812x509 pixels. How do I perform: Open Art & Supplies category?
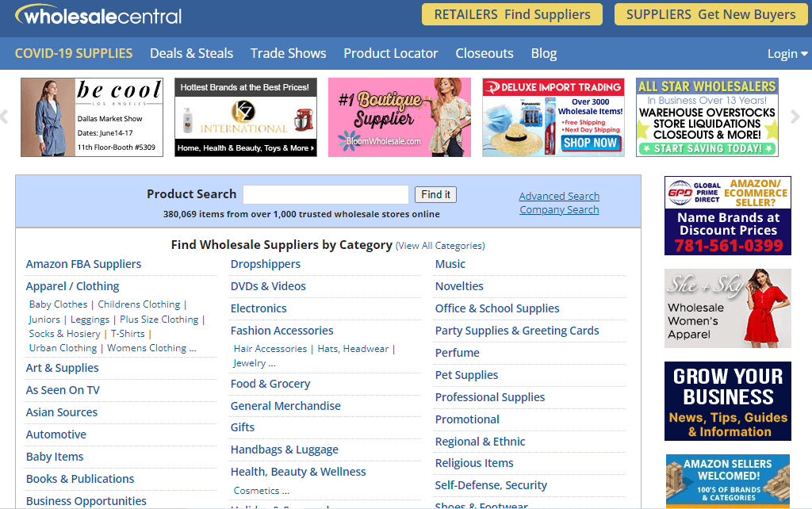click(x=62, y=368)
